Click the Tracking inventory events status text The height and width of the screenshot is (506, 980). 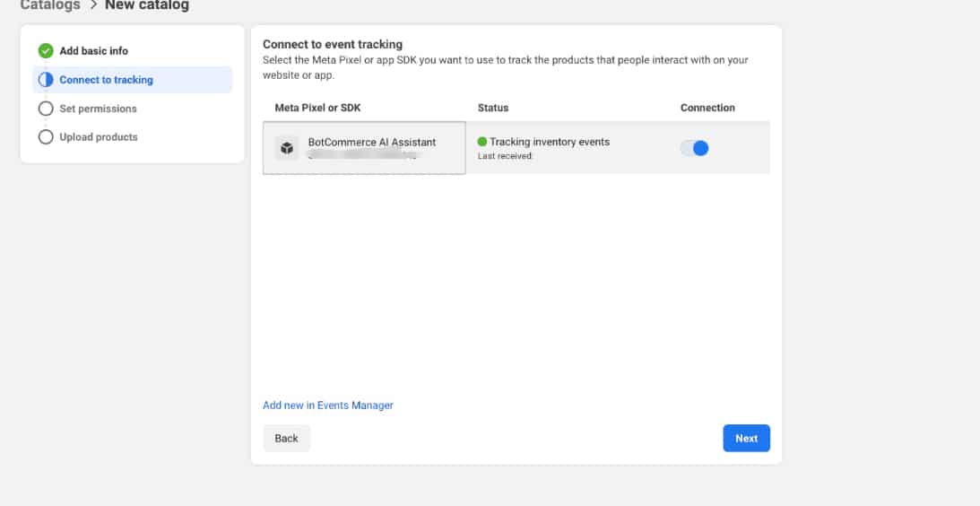tap(550, 142)
